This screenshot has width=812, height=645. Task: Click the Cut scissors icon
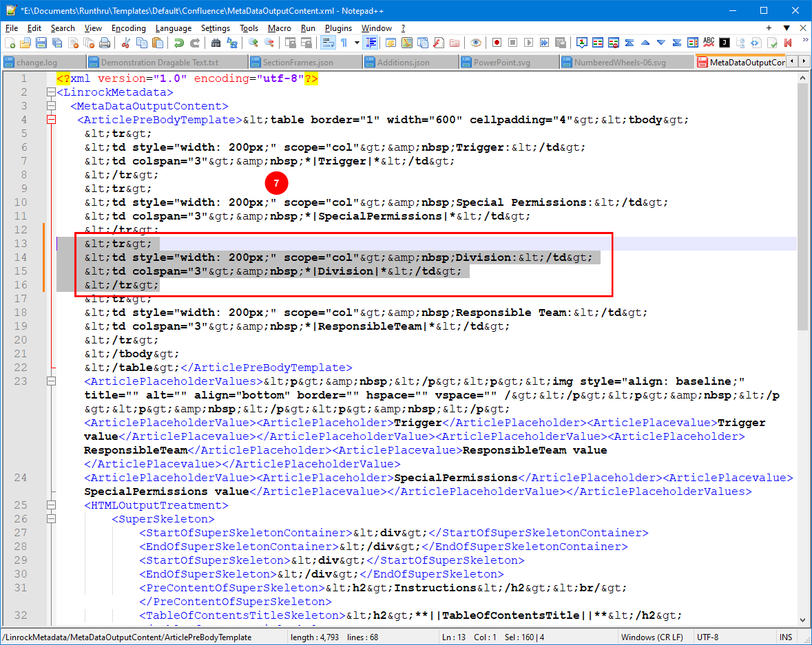pos(125,43)
